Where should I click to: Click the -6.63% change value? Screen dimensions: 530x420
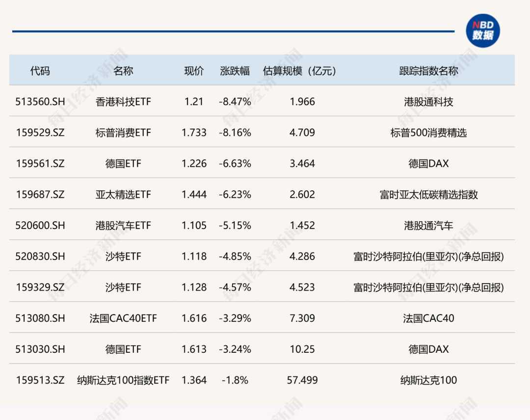click(235, 163)
